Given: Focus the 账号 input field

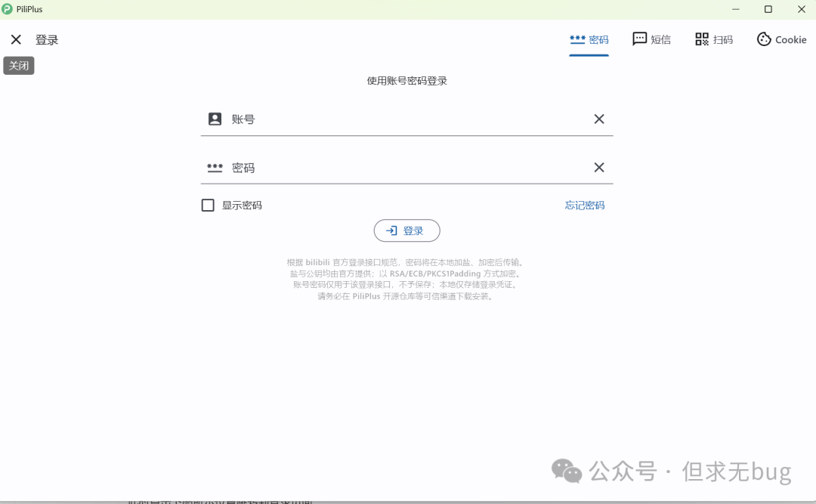Looking at the screenshot, I should pyautogui.click(x=408, y=119).
